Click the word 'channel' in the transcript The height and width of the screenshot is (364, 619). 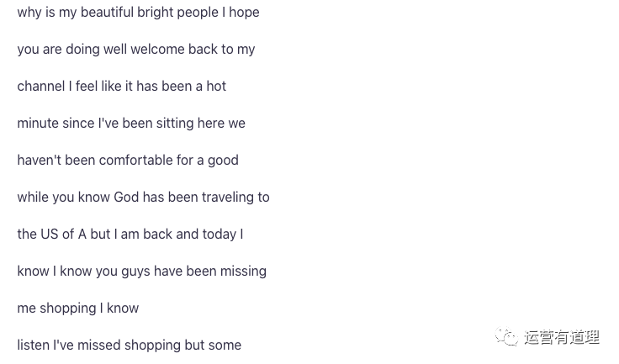40,87
